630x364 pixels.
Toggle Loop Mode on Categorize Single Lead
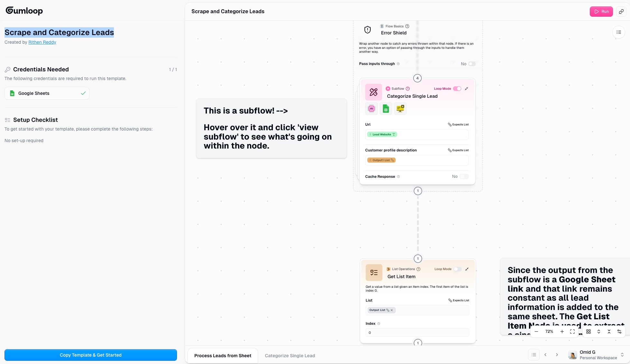point(457,89)
